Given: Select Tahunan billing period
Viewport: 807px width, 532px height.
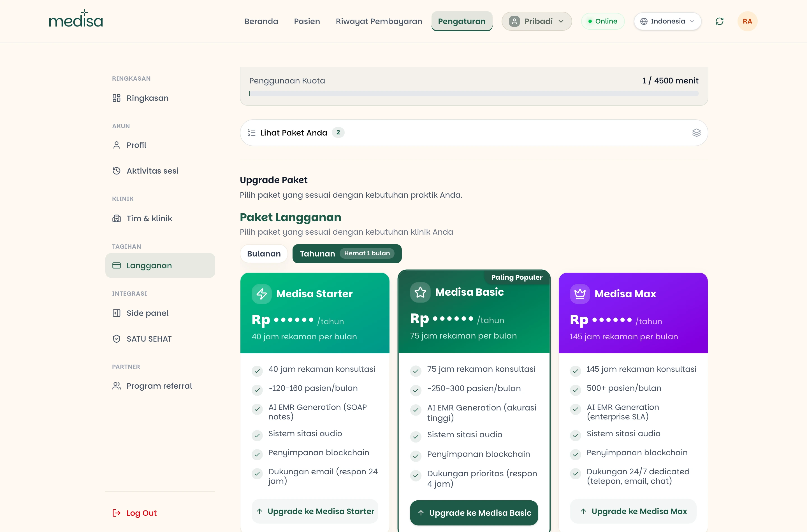Looking at the screenshot, I should click(347, 254).
